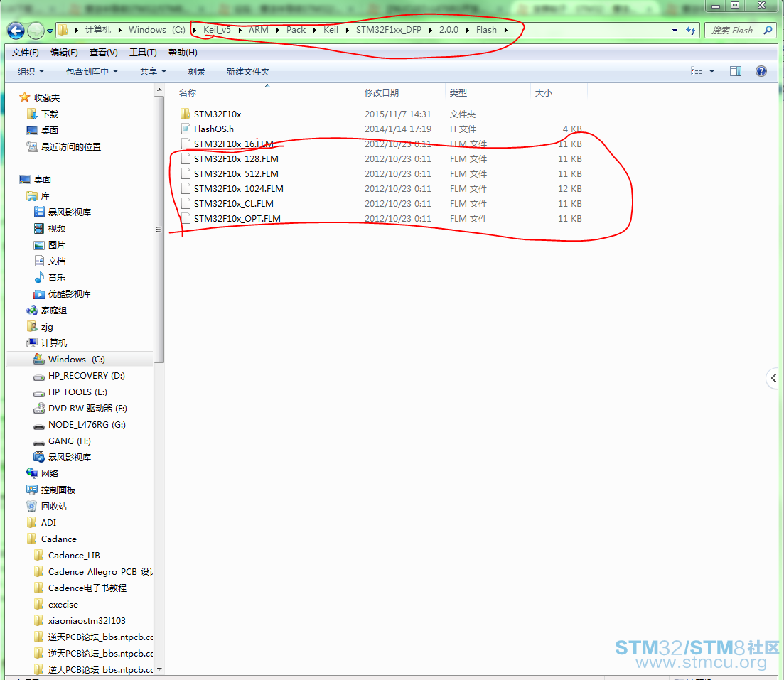Click the 新建文件夹 button

pyautogui.click(x=247, y=72)
